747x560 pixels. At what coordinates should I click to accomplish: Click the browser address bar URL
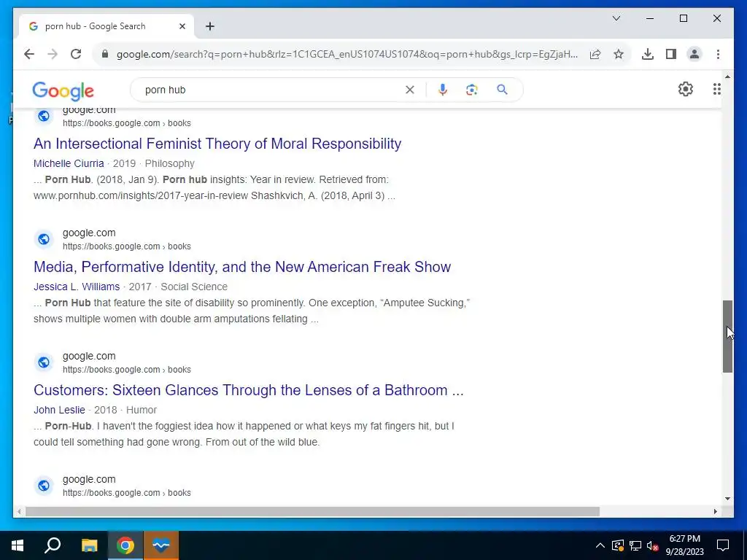tap(347, 54)
